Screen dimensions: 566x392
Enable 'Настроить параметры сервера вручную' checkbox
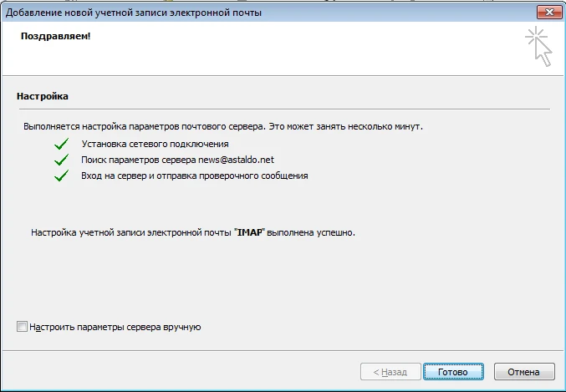click(22, 327)
